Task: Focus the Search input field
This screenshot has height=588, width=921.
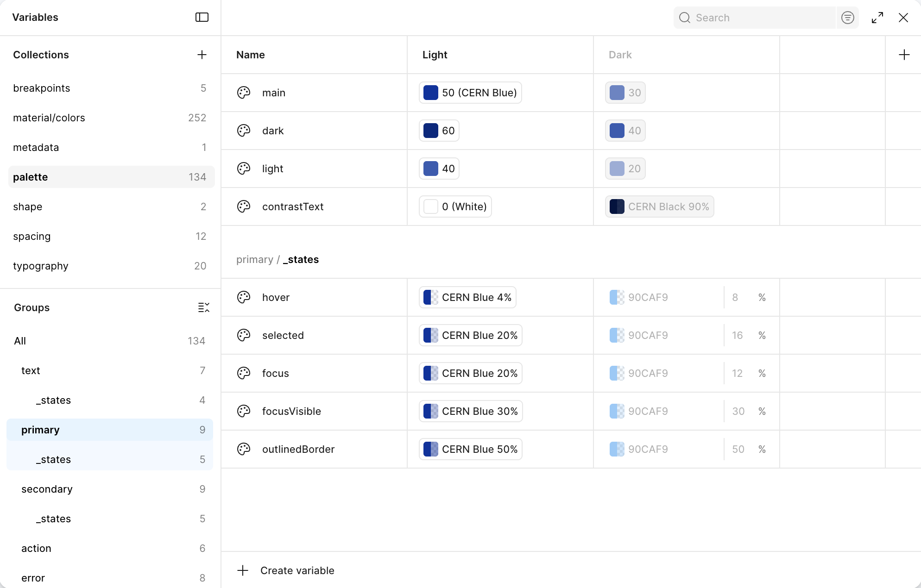Action: tap(755, 18)
